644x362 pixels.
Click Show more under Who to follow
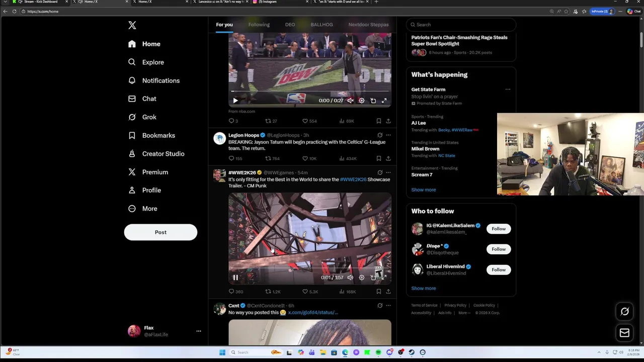pos(424,288)
